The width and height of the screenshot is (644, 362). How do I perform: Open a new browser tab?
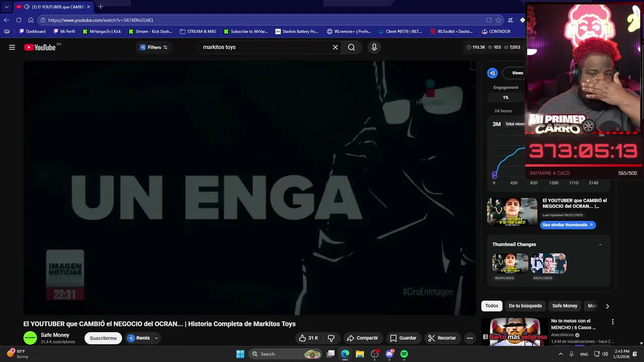[x=101, y=7]
